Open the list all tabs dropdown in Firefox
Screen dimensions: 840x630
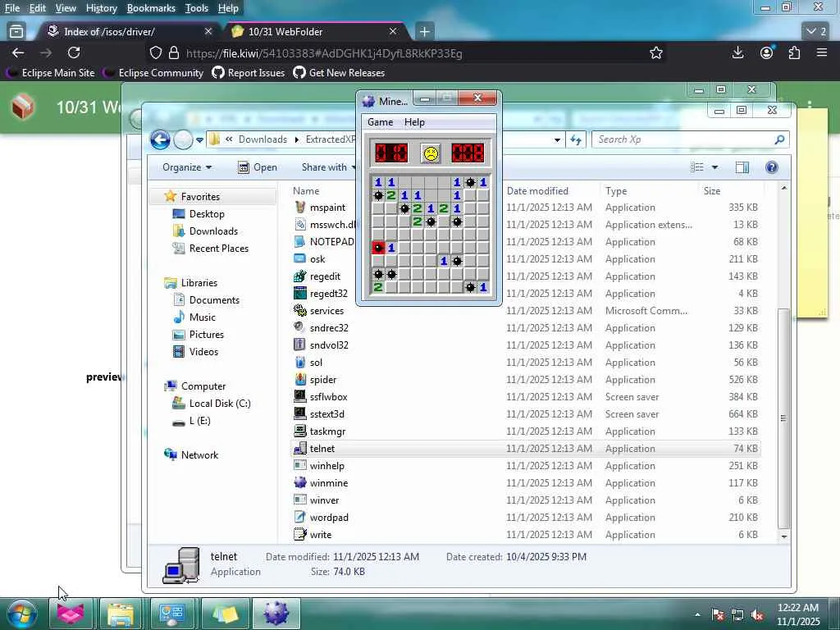coord(817,32)
